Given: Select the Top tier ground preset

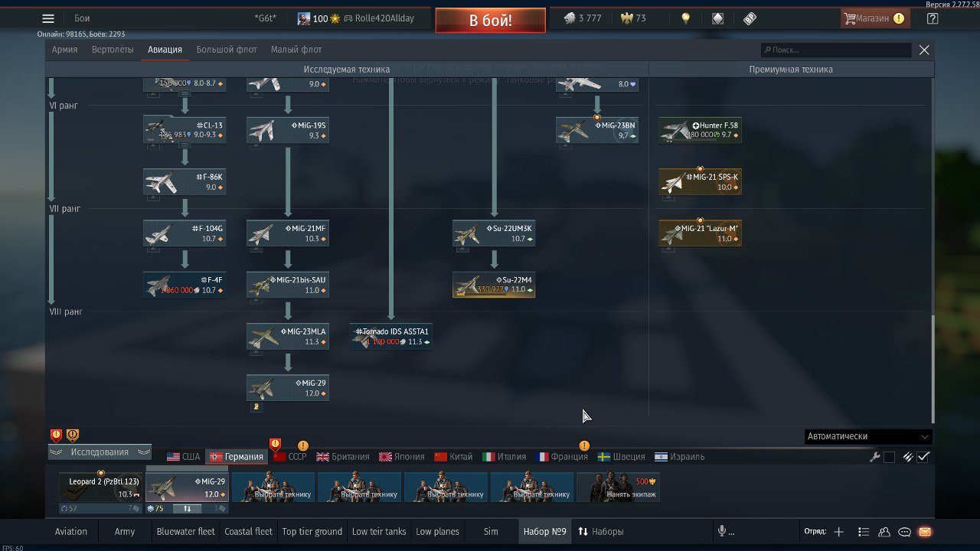Looking at the screenshot, I should (312, 531).
